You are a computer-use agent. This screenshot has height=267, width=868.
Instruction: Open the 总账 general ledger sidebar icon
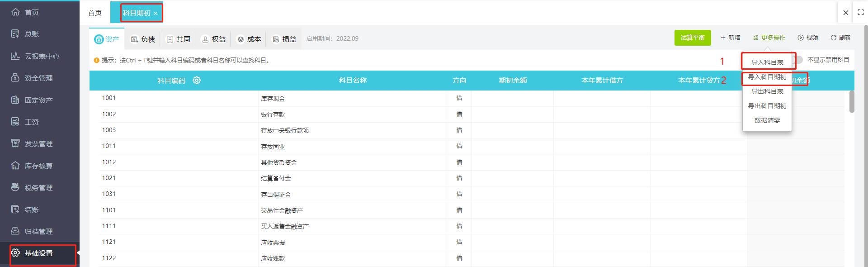(x=15, y=34)
